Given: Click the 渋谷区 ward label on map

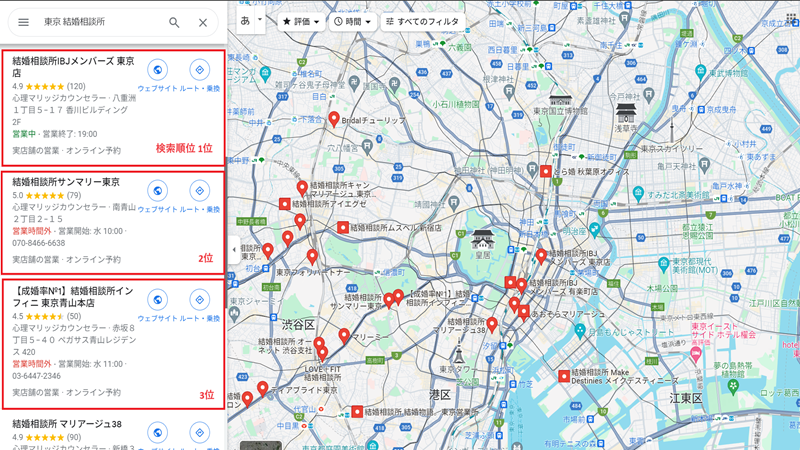Looking at the screenshot, I should point(298,325).
